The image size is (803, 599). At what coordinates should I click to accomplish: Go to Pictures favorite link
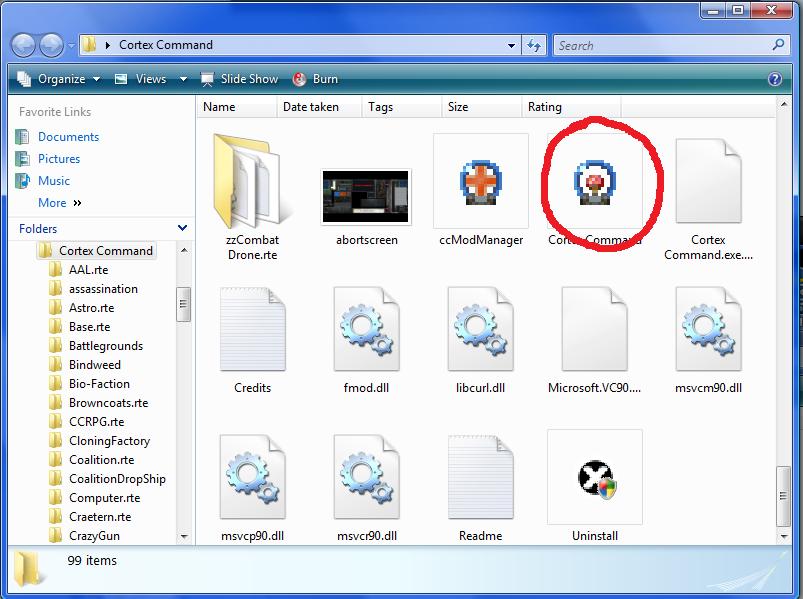59,159
